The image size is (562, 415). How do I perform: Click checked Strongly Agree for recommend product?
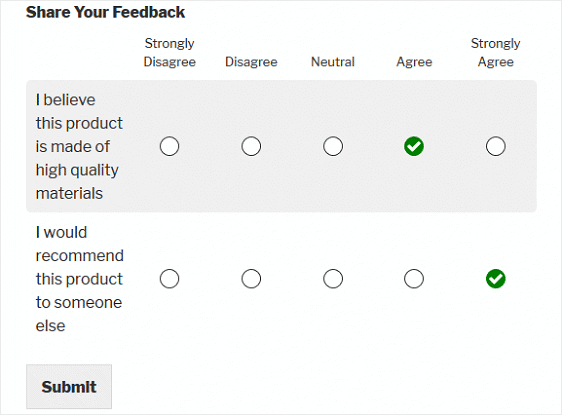point(496,279)
